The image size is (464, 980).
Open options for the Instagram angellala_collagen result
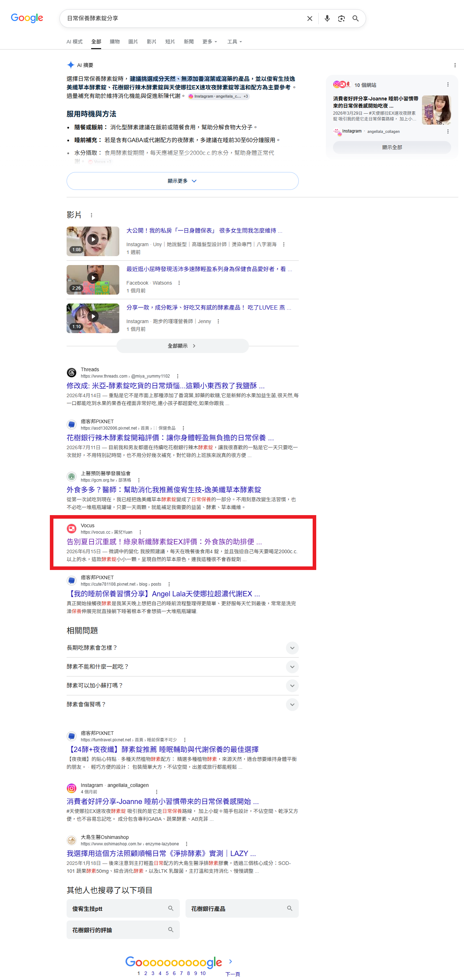[156, 792]
